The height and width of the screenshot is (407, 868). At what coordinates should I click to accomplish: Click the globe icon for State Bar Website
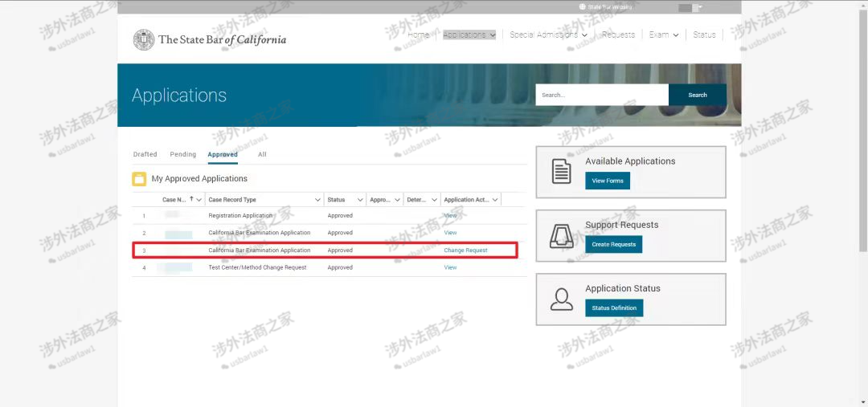click(x=583, y=7)
